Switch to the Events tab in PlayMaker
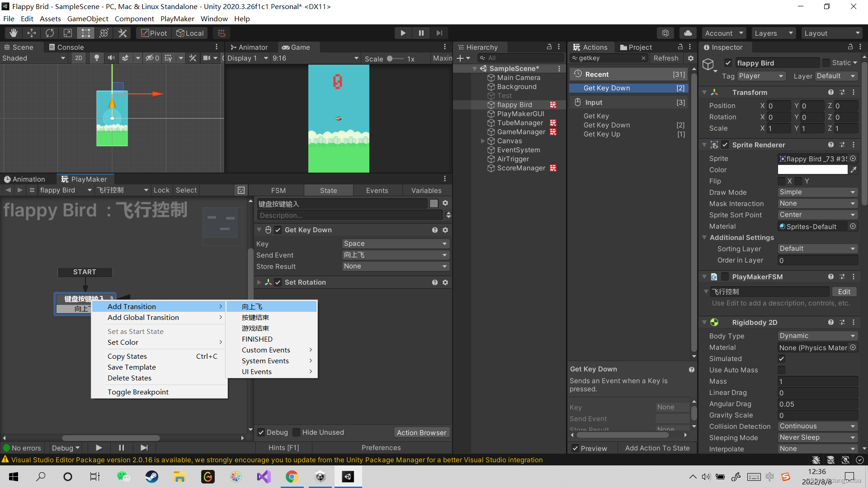The image size is (868, 488). (377, 190)
